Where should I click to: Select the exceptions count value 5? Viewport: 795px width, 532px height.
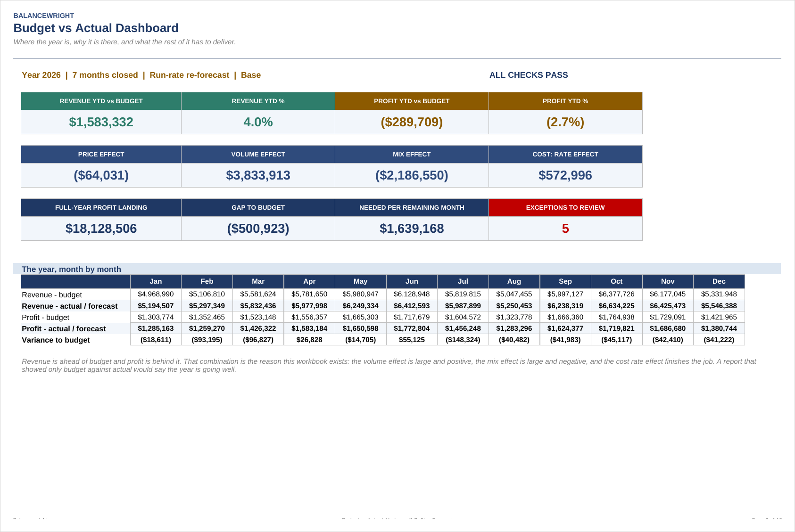[x=565, y=229]
